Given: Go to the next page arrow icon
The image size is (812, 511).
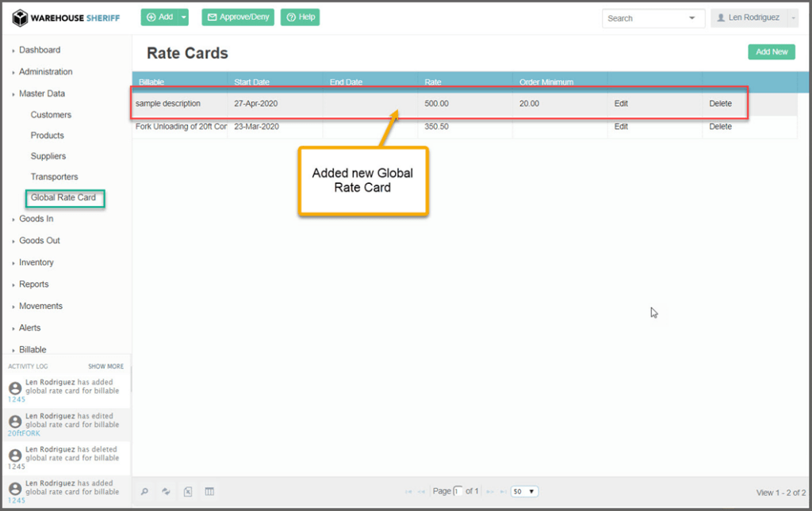Looking at the screenshot, I should coord(490,492).
